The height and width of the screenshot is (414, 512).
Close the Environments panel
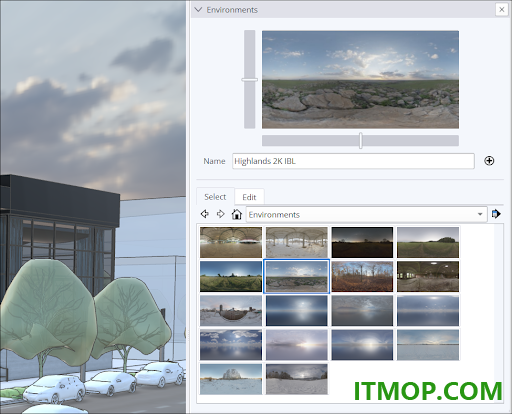pyautogui.click(x=502, y=10)
